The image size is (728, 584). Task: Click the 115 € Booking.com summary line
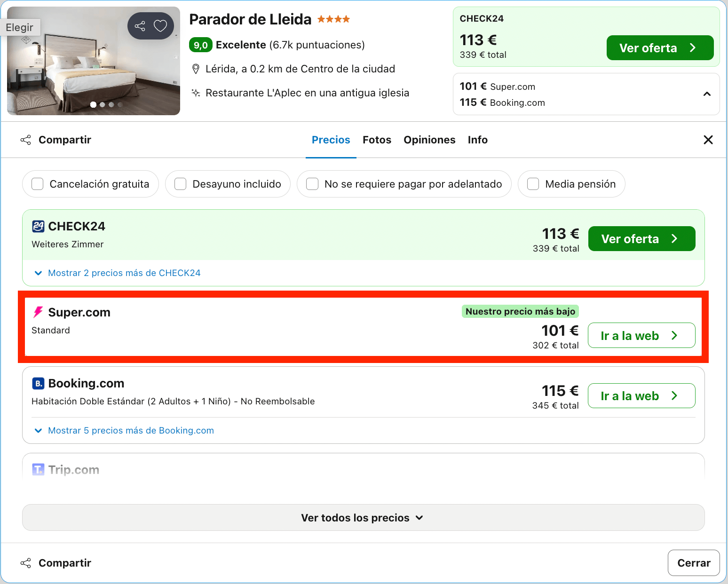coord(502,103)
